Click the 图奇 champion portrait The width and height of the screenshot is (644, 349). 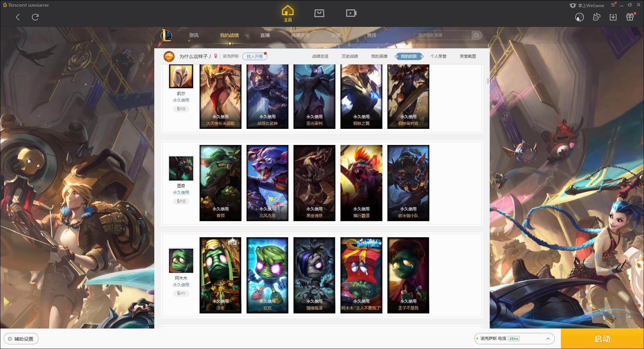click(181, 168)
